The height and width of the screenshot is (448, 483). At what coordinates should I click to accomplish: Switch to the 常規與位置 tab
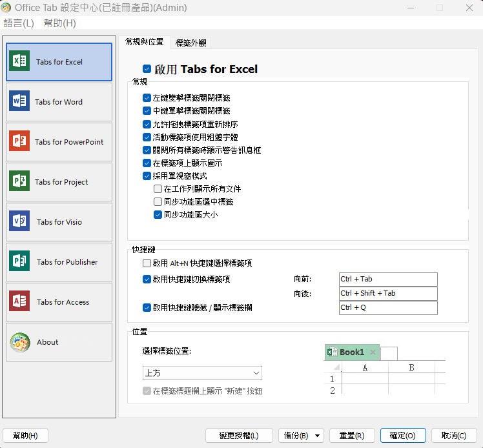pyautogui.click(x=144, y=42)
